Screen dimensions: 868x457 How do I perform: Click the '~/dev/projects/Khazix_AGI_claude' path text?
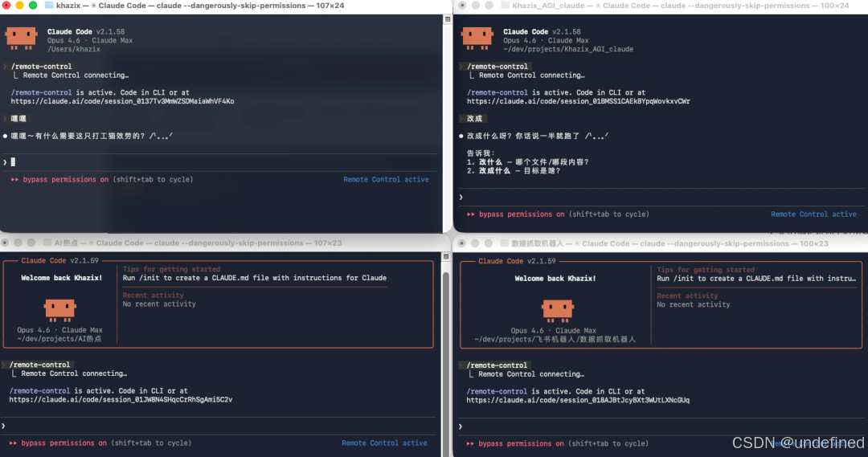tap(568, 49)
